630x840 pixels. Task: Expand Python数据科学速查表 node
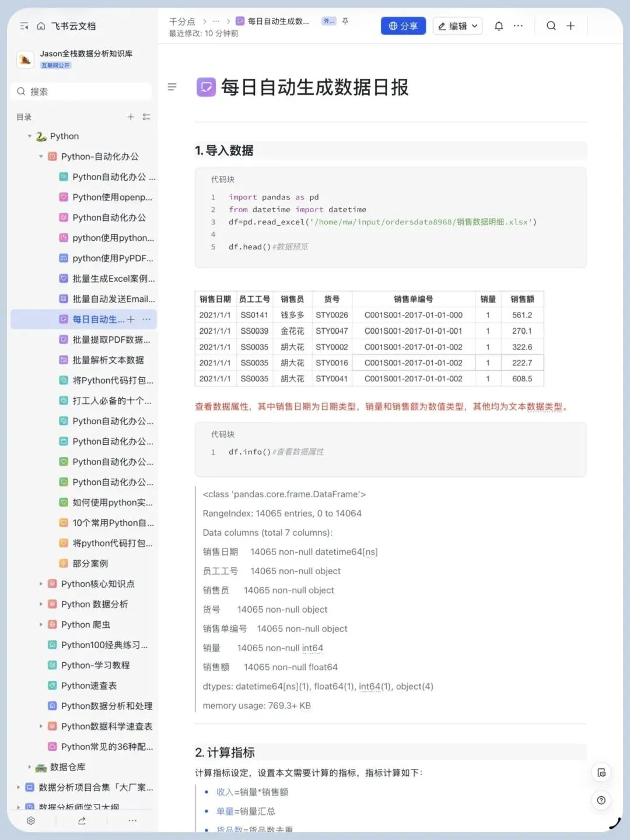click(x=41, y=726)
